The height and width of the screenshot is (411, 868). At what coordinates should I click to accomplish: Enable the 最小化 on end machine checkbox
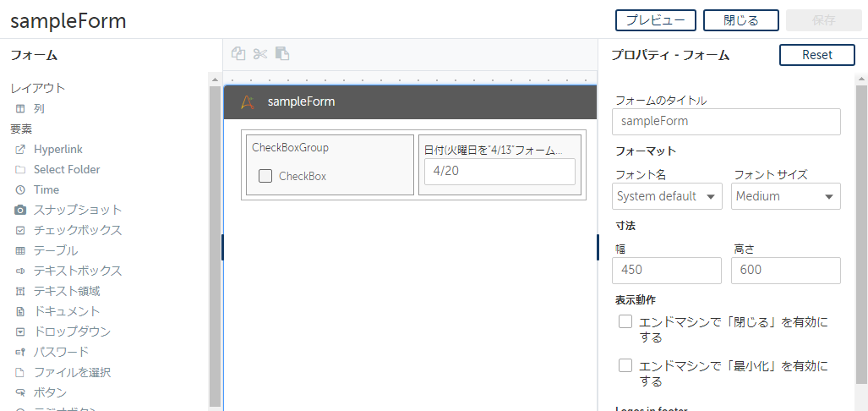click(x=625, y=366)
